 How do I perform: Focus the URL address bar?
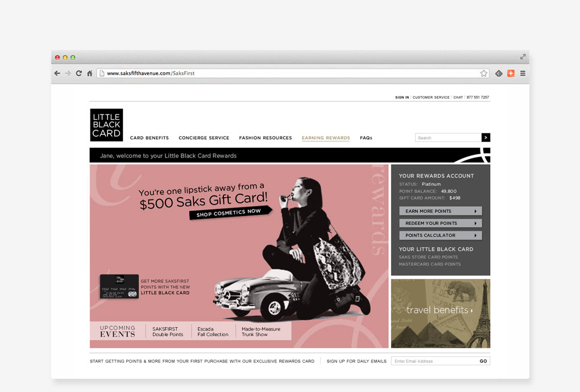(x=292, y=73)
